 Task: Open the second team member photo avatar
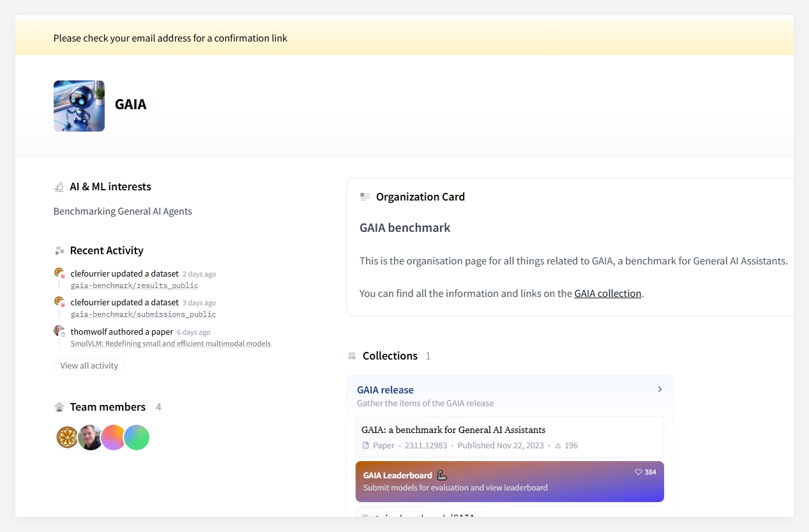(90, 437)
